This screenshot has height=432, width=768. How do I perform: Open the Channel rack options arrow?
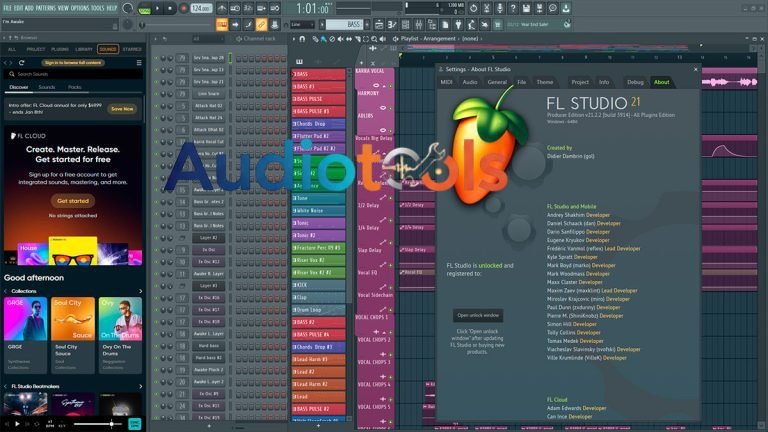tap(156, 39)
